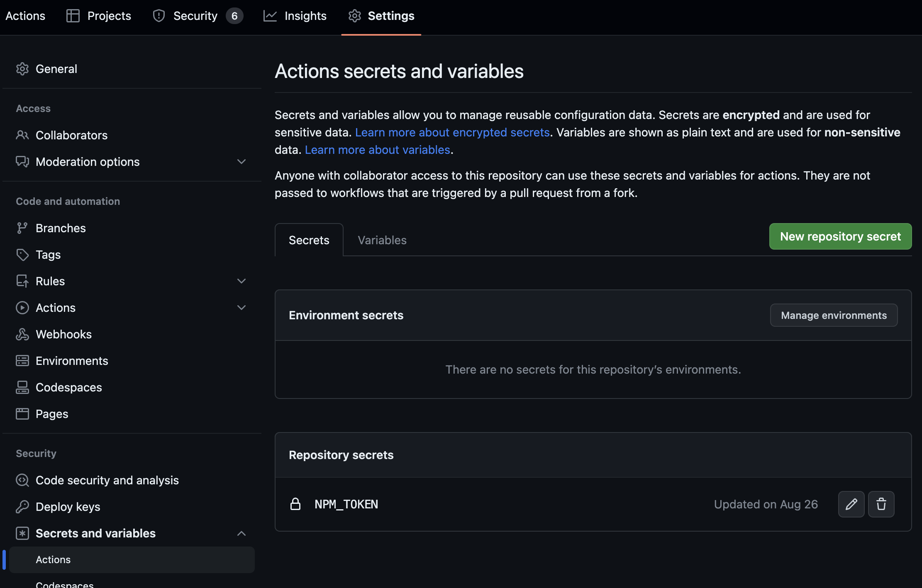Screen dimensions: 922x588
Task: Open the Insights tab in the top navigation
Action: (x=295, y=16)
